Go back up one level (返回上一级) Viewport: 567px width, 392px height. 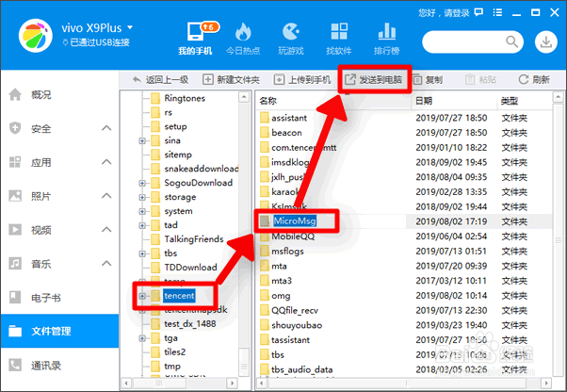(160, 79)
